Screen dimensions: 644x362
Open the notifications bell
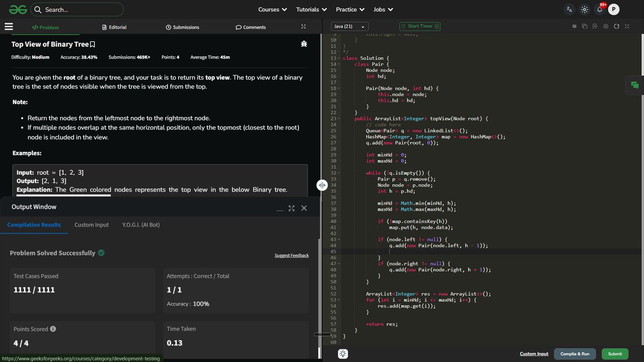[600, 10]
